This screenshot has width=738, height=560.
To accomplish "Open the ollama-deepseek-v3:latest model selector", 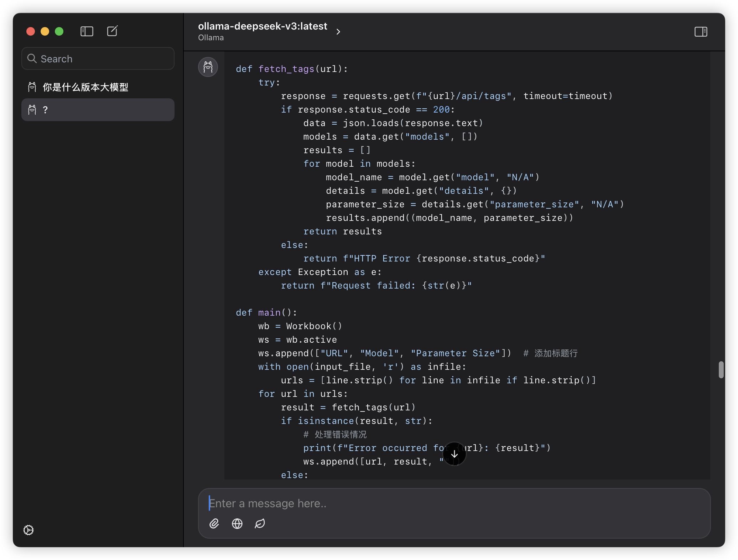I will [263, 26].
